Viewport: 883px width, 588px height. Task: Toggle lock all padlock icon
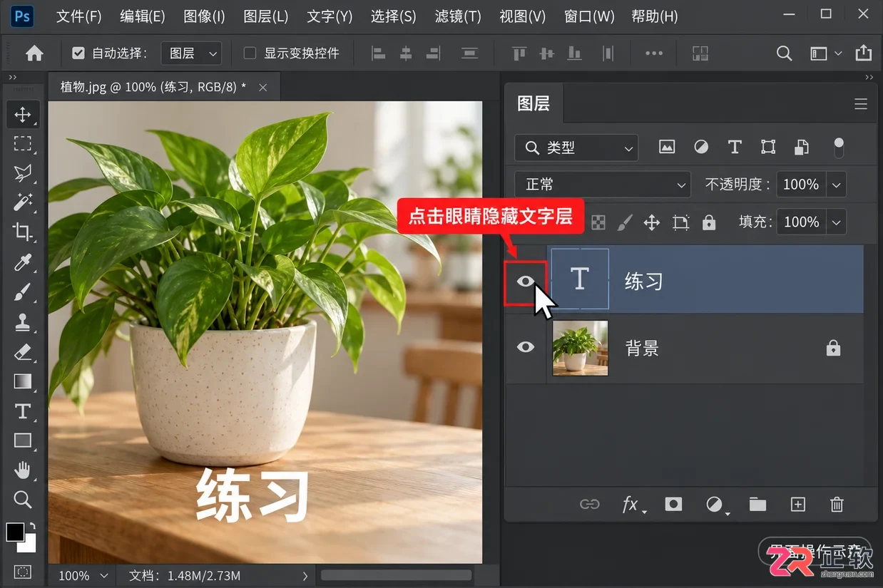(x=708, y=222)
